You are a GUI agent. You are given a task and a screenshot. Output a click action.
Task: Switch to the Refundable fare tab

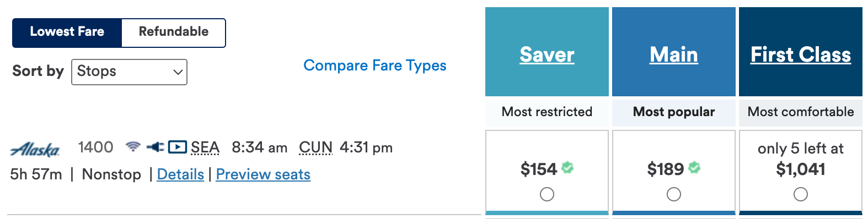point(174,32)
